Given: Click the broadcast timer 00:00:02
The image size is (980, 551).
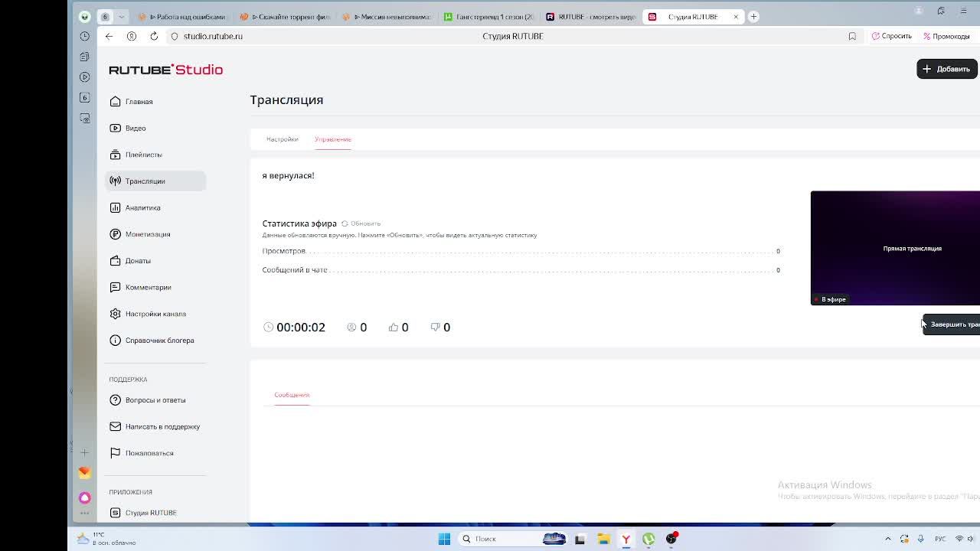Looking at the screenshot, I should (301, 327).
